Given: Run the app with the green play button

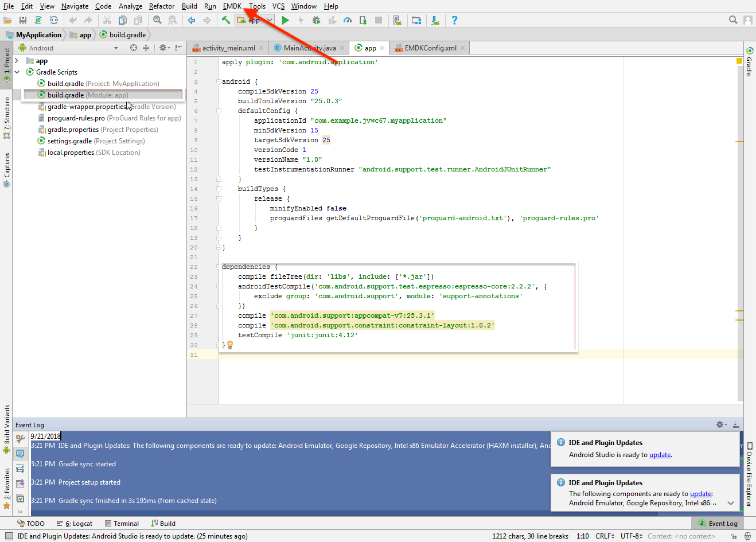Looking at the screenshot, I should 285,20.
